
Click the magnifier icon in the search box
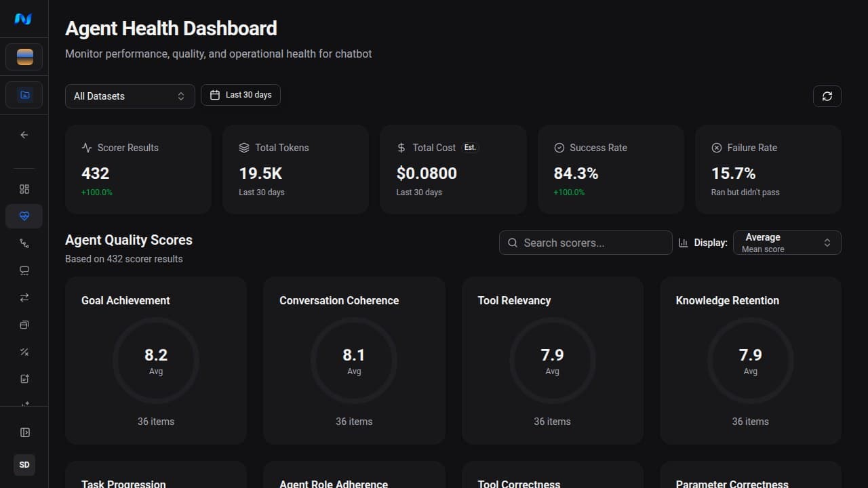513,243
